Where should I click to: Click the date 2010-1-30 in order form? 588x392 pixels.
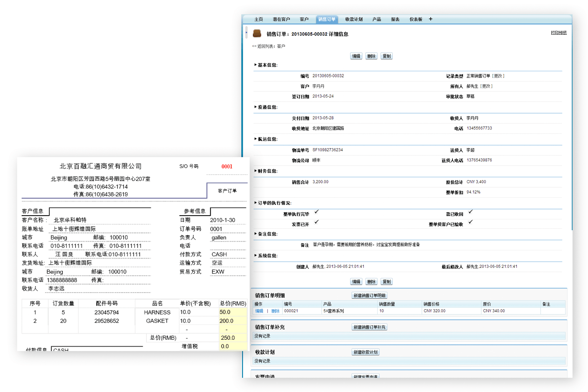pos(222,220)
